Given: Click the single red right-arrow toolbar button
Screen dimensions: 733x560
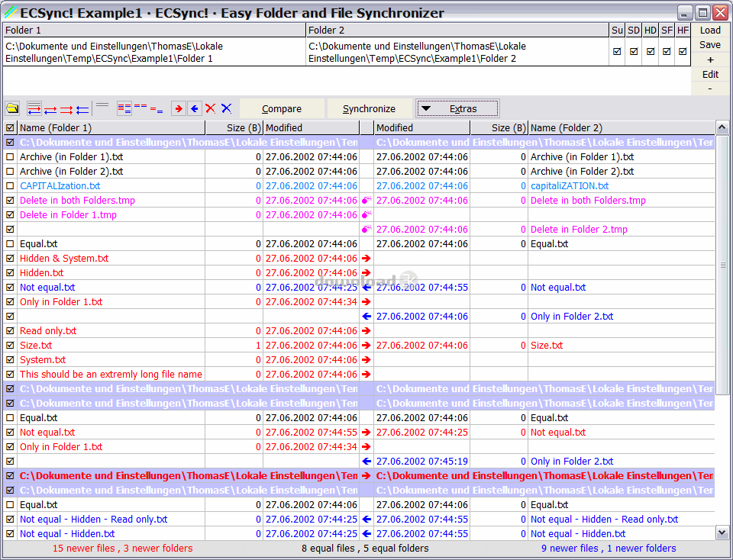Looking at the screenshot, I should [x=178, y=109].
